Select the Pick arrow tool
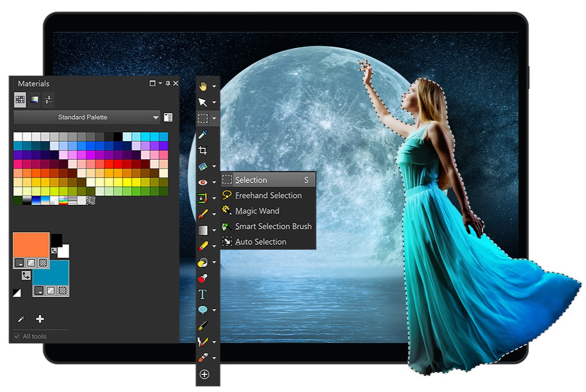The width and height of the screenshot is (586, 392). [x=203, y=103]
